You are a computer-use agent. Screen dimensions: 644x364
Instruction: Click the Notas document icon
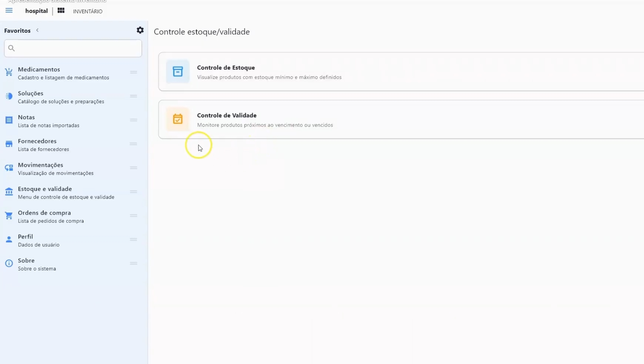point(9,120)
